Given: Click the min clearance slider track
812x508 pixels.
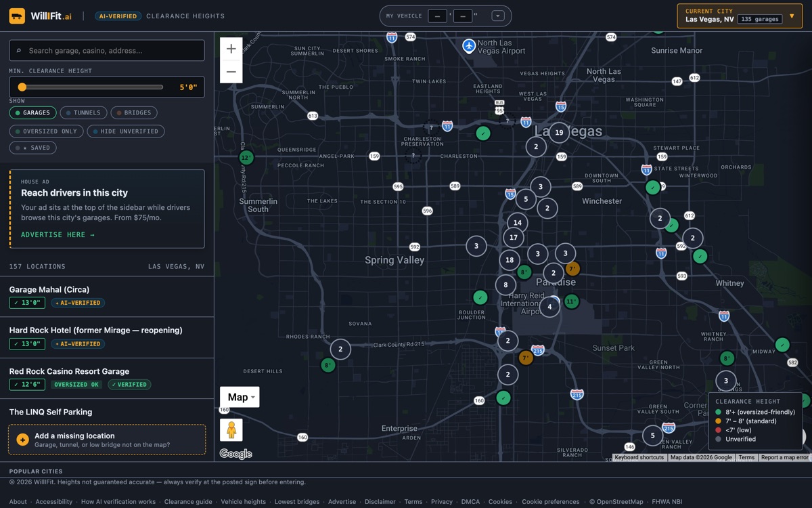Looking at the screenshot, I should click(91, 87).
